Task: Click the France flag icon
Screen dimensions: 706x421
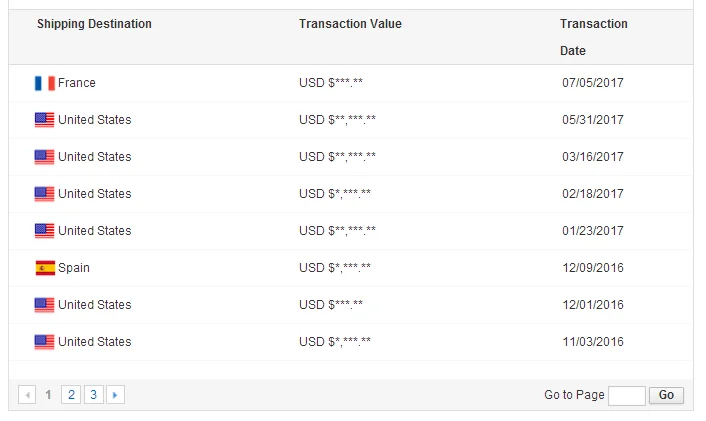Action: (x=44, y=83)
